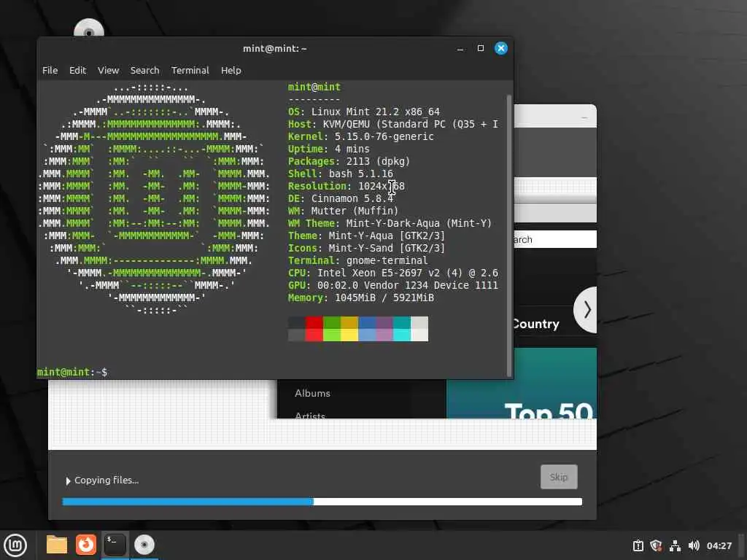Open the File menu in terminal
747x560 pixels.
pyautogui.click(x=50, y=71)
